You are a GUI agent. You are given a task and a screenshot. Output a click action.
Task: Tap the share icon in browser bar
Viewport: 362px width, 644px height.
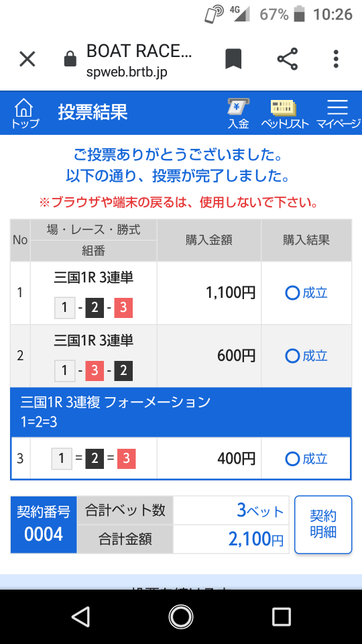[288, 59]
